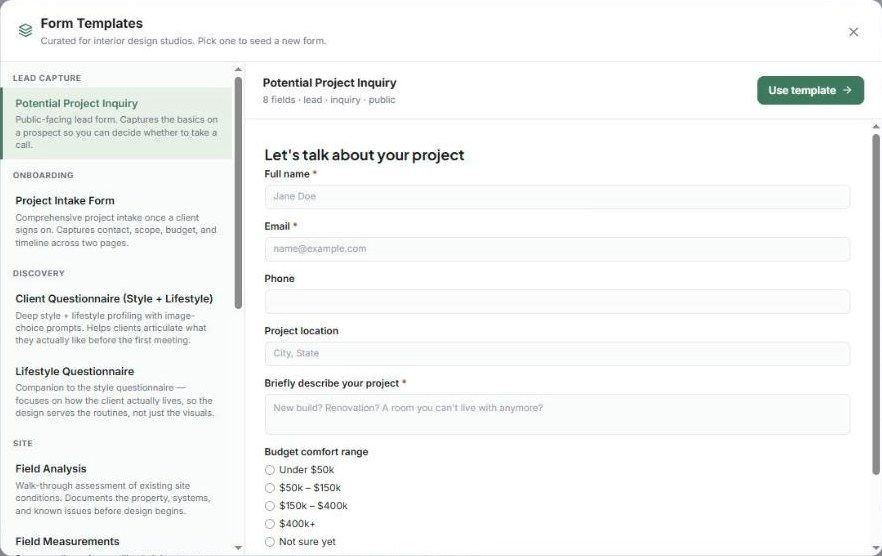The image size is (882, 556).
Task: Click the ONBOARDING section label
Action: (x=43, y=176)
